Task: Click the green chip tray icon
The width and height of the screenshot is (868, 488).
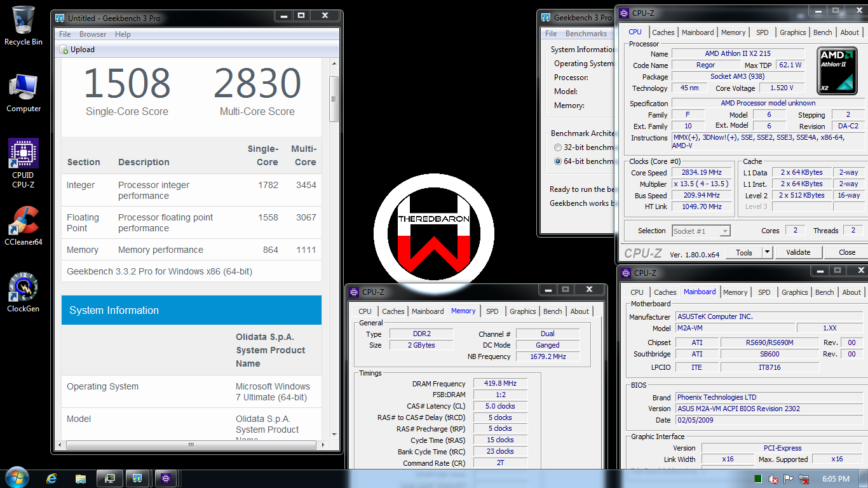Action: pos(758,478)
